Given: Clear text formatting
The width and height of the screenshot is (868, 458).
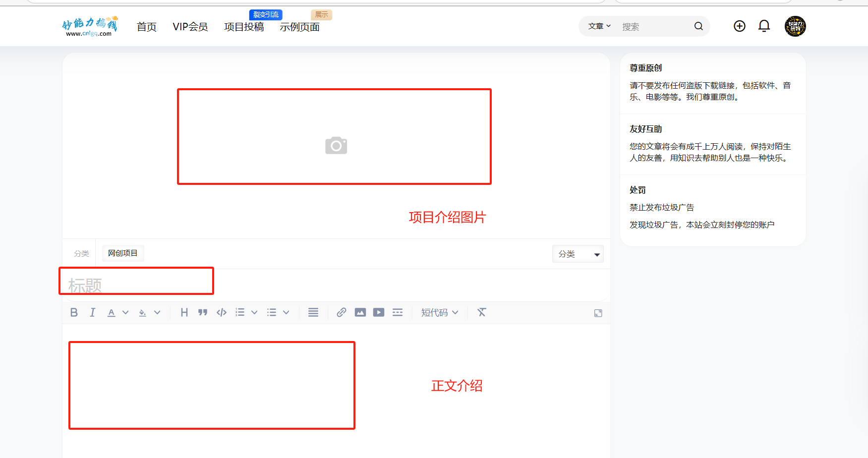Looking at the screenshot, I should point(481,312).
